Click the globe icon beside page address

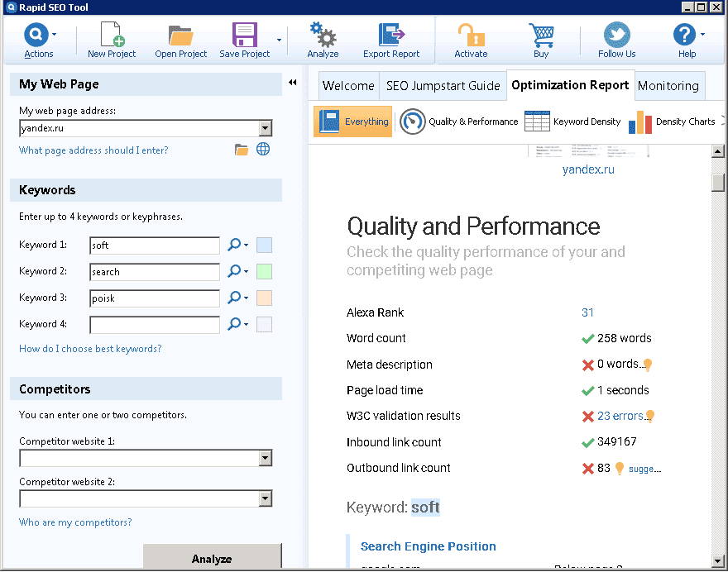(263, 150)
